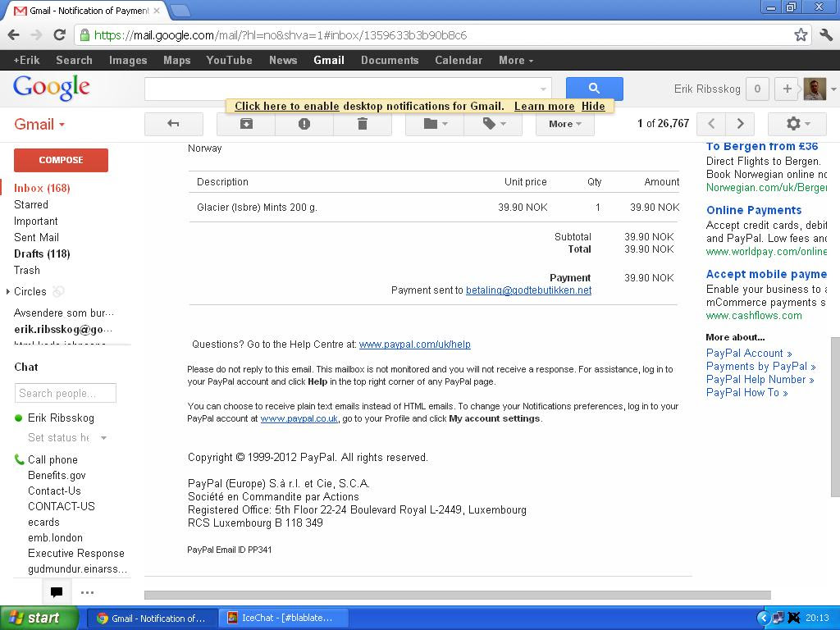Click the horizontal scrollbar below the message
The width and height of the screenshot is (840, 630).
458,595
